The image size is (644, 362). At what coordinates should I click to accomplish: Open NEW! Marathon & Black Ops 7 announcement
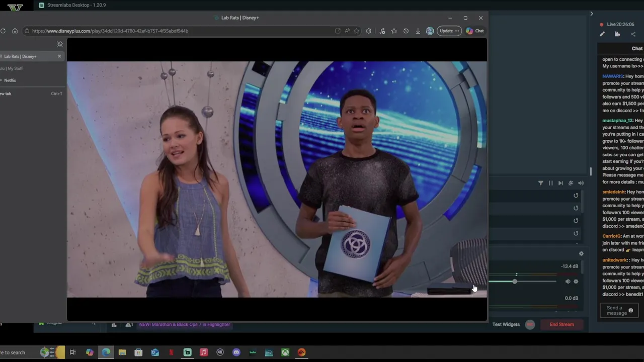point(184,325)
